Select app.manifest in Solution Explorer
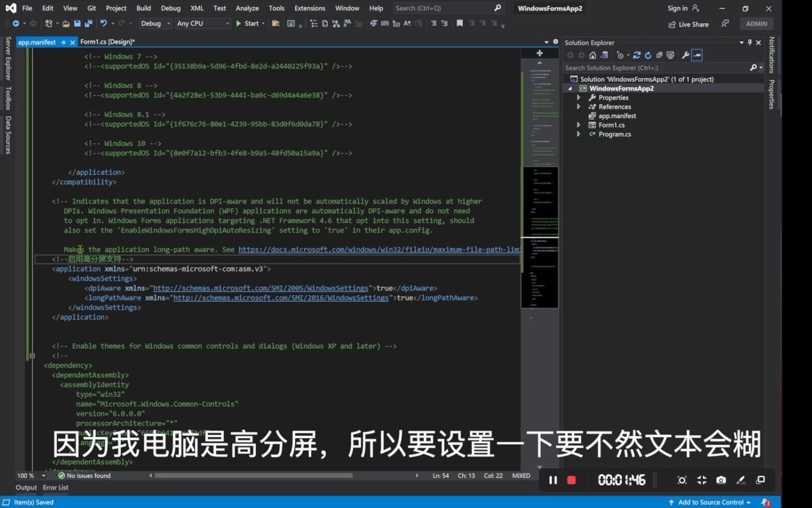 (x=617, y=116)
